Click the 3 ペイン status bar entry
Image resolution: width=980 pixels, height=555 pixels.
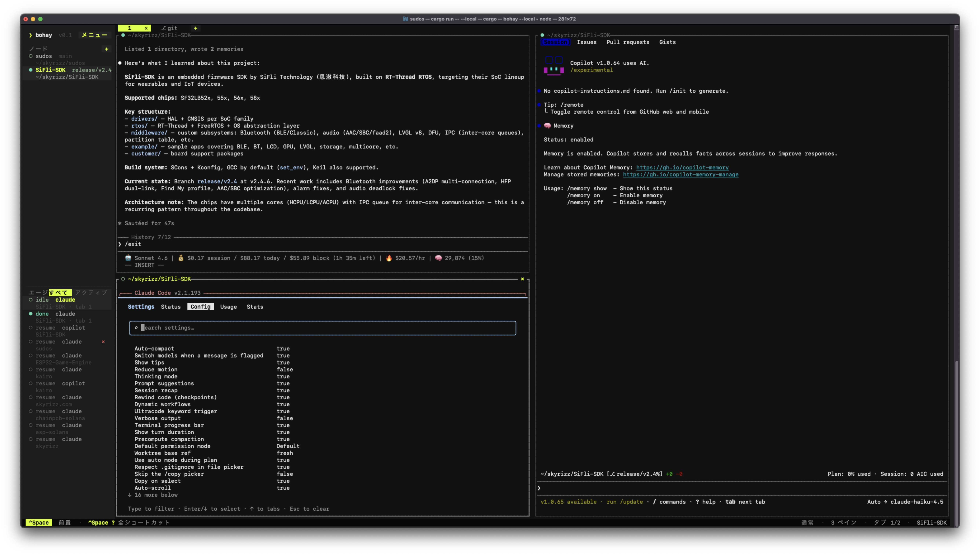(844, 523)
